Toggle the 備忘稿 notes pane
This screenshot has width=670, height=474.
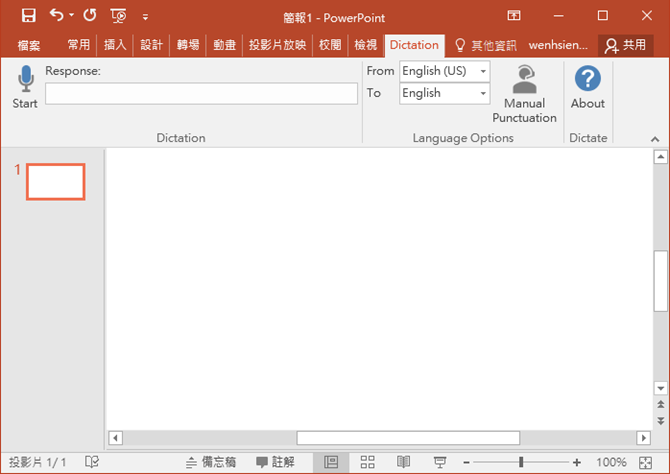211,462
